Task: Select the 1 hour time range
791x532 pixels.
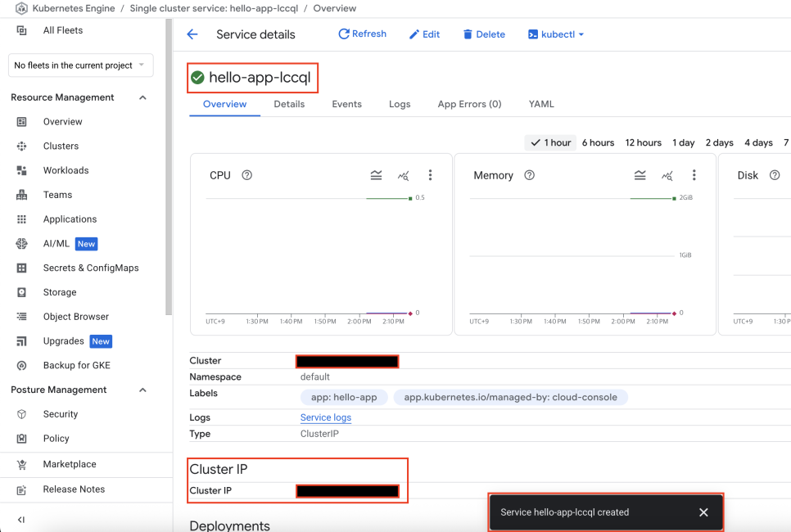Action: pos(551,142)
